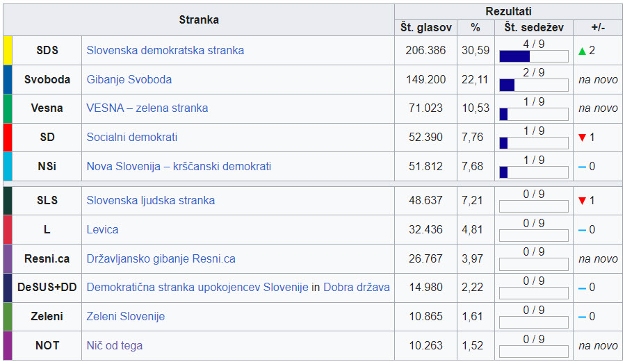Click the Št. glasov column header
This screenshot has height=364, width=625.
(x=426, y=28)
